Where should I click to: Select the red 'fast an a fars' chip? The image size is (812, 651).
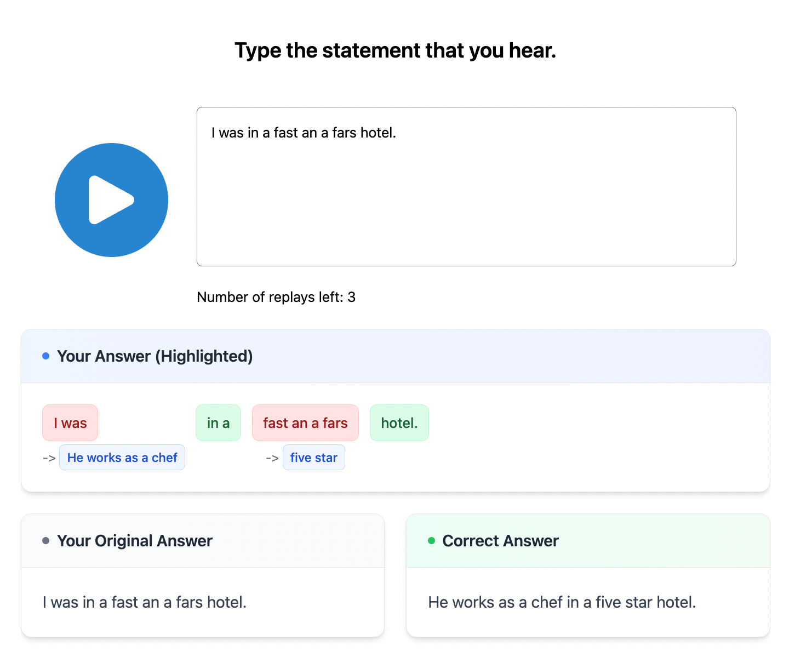click(305, 423)
